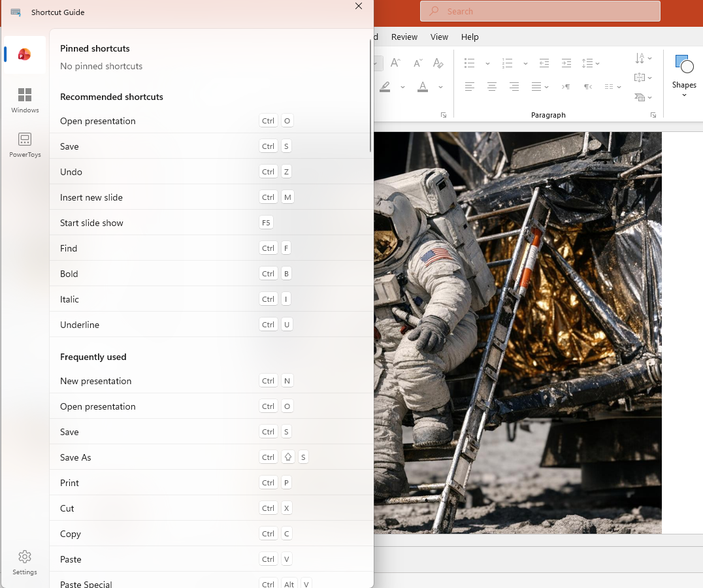Open the PowerToys shortcuts section

(x=25, y=145)
